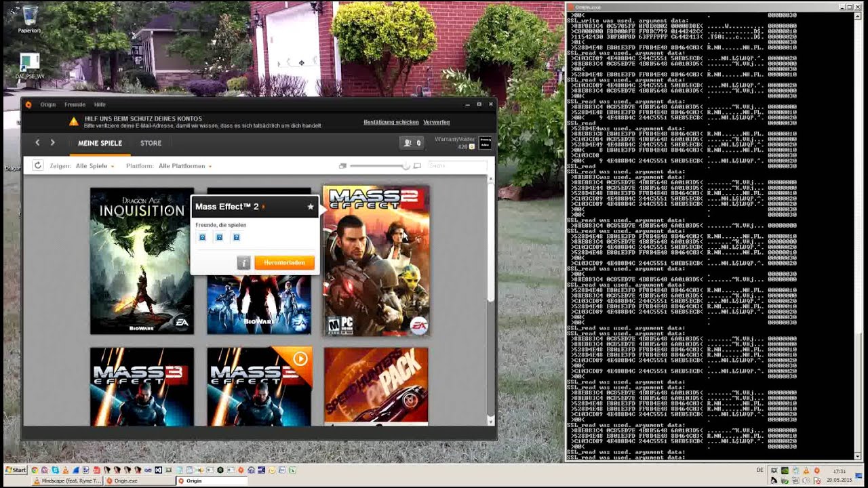This screenshot has height=488, width=868.
Task: Click the WarrantyVoider username
Action: [x=454, y=138]
